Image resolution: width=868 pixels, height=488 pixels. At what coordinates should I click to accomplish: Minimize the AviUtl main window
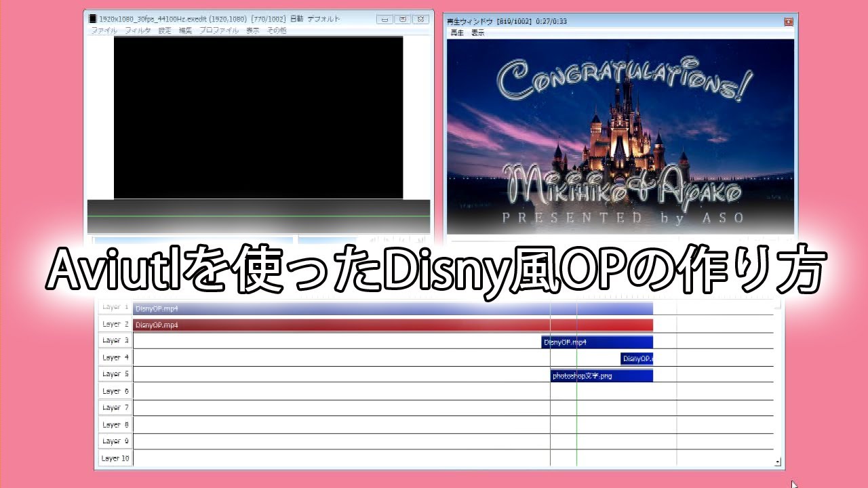click(384, 19)
